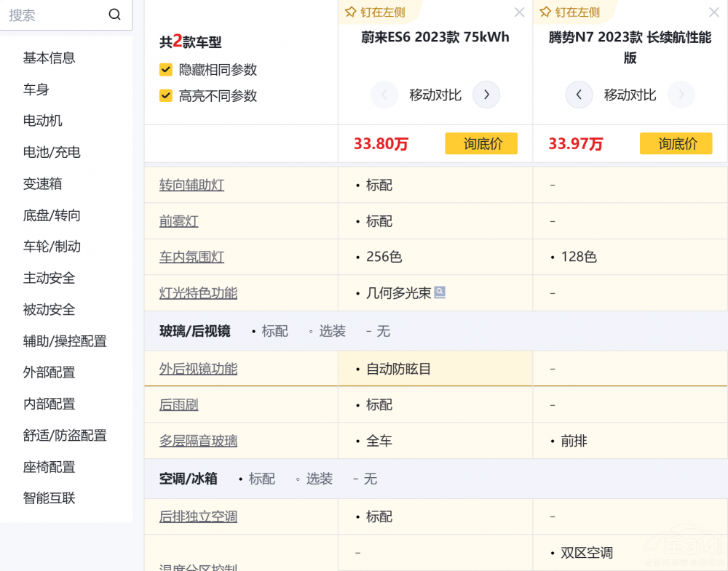Jump to 座椅配置 section

[50, 467]
